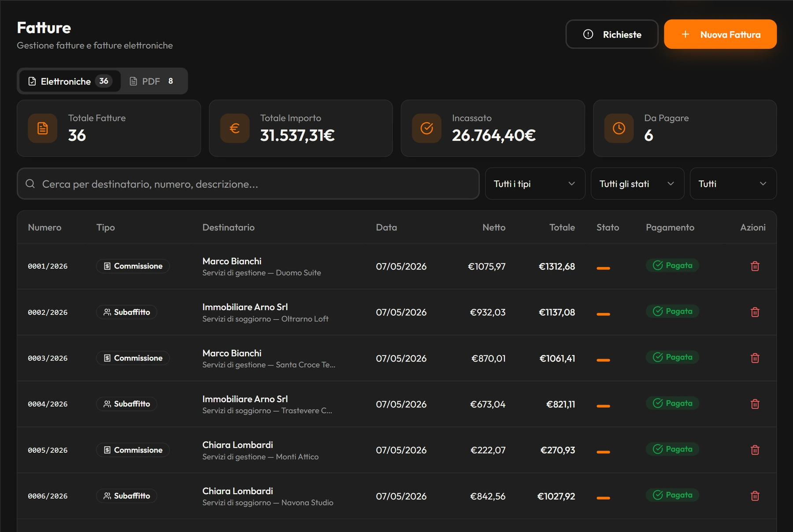Click trash icon for invoice 0002/2026
The width and height of the screenshot is (793, 532).
[755, 312]
